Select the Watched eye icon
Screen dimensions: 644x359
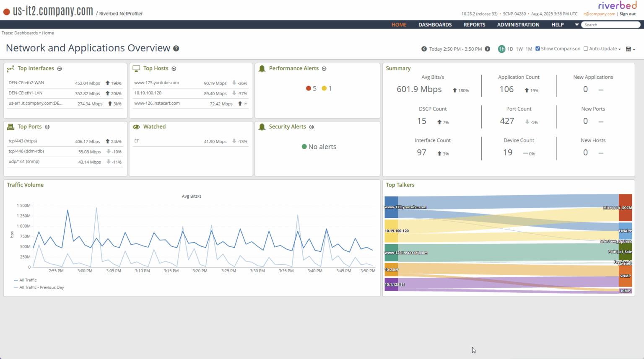(x=136, y=127)
